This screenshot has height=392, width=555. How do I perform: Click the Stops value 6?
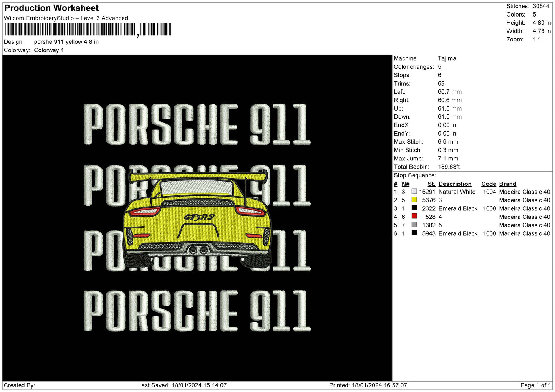pyautogui.click(x=439, y=75)
